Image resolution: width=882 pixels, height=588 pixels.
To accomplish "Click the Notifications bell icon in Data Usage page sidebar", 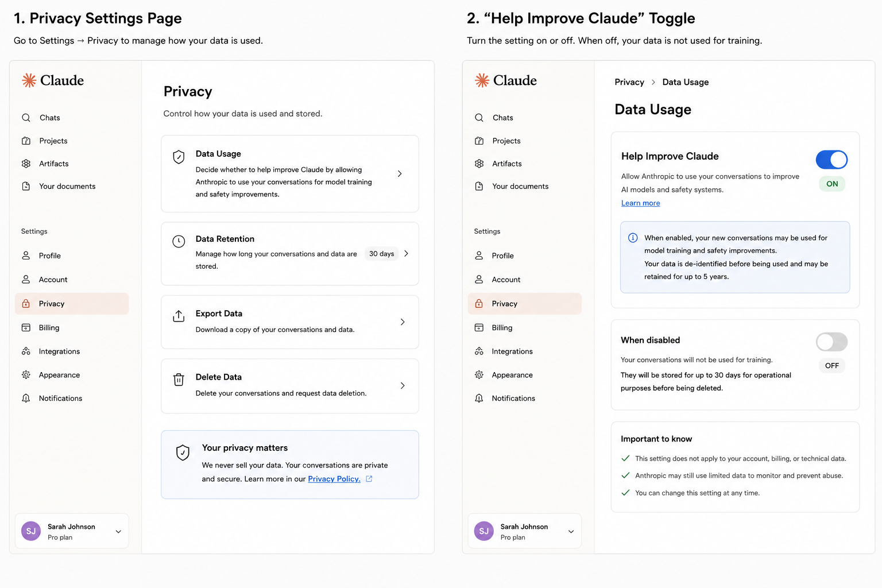I will click(479, 398).
